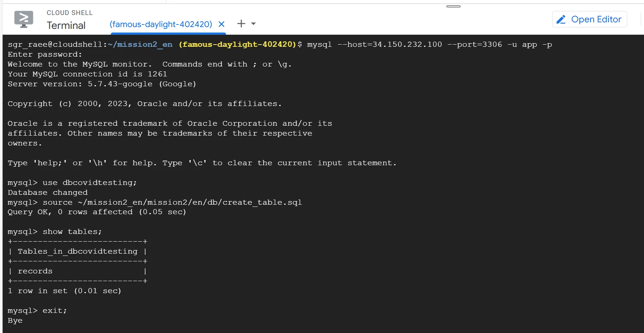Image resolution: width=644 pixels, height=333 pixels.
Task: Click 'Query OK, 0 rows affected' line
Action: (97, 212)
